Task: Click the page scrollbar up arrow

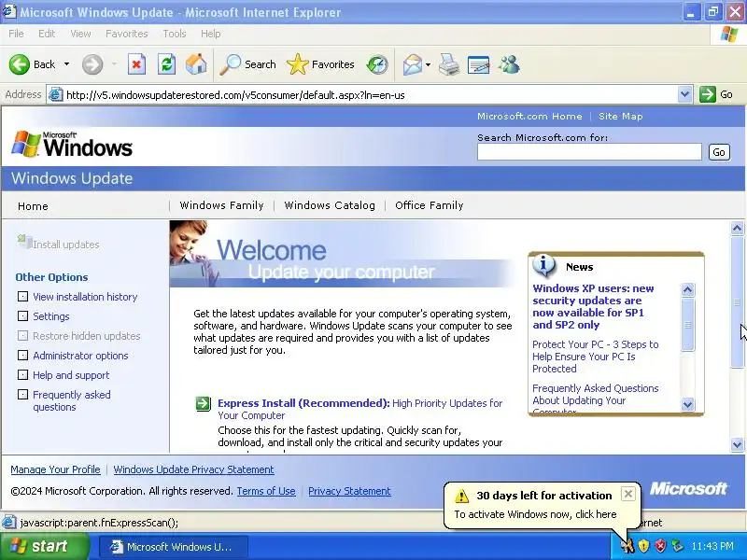Action: 737,228
